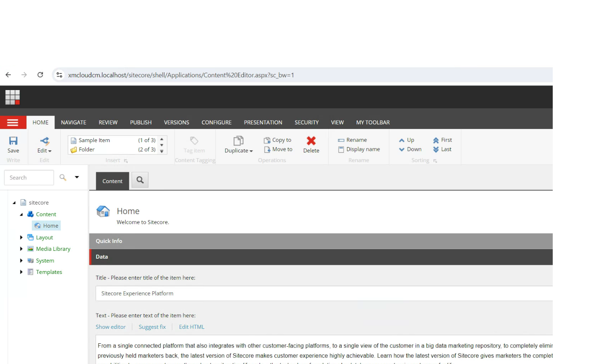Expand the Media Library tree node
Screen dimensions: 604x364
click(21, 249)
